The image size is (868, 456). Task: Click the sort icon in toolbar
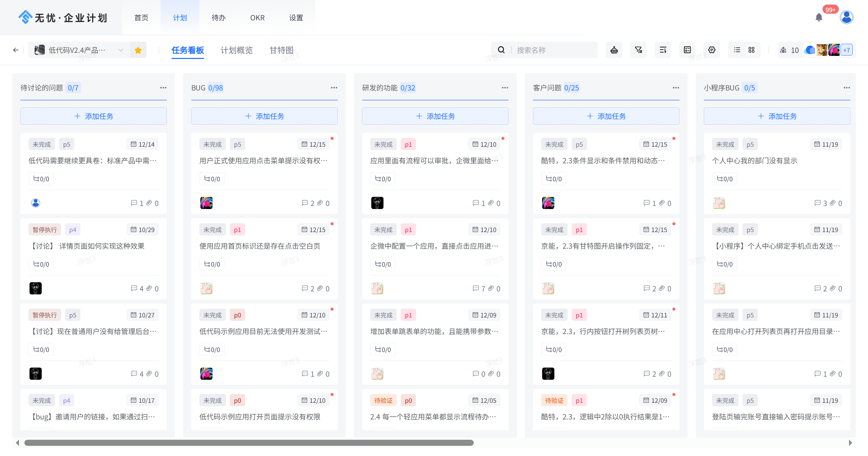click(x=663, y=50)
